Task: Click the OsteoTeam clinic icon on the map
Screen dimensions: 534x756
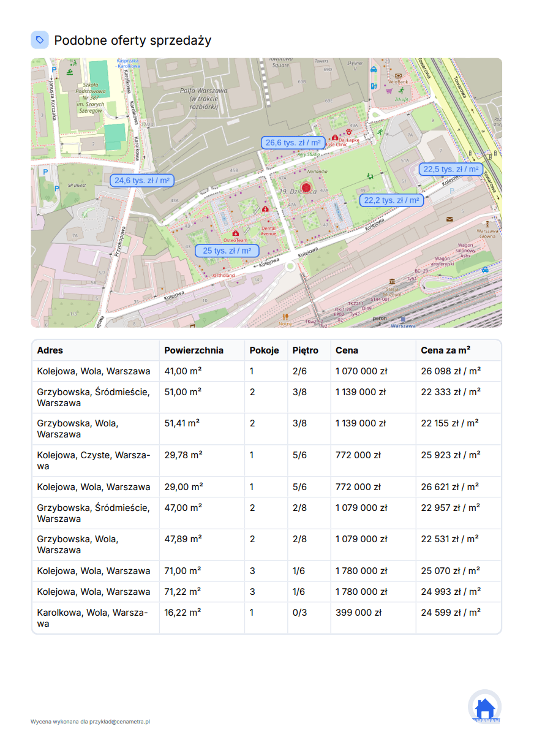Action: point(235,233)
